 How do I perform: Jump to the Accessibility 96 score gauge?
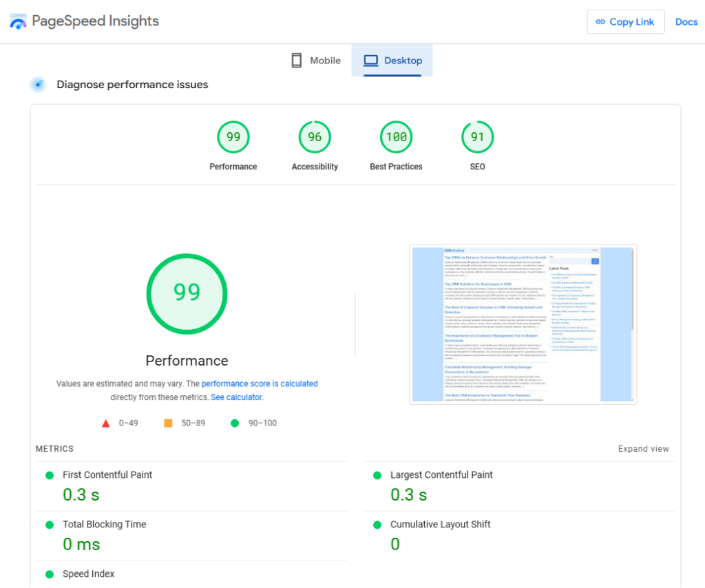coord(315,136)
